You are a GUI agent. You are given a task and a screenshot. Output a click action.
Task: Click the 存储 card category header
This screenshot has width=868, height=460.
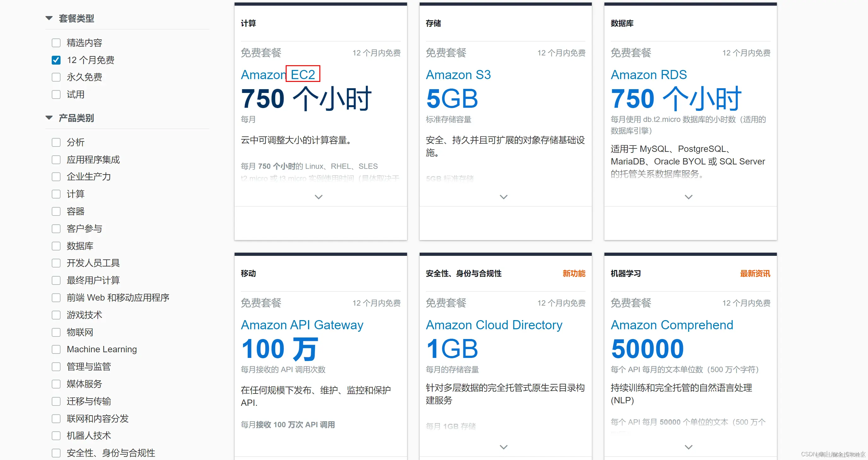pos(433,23)
